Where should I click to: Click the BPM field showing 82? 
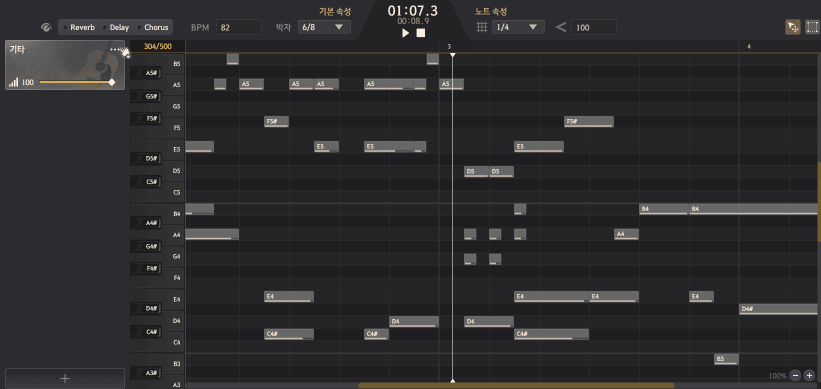coord(239,27)
